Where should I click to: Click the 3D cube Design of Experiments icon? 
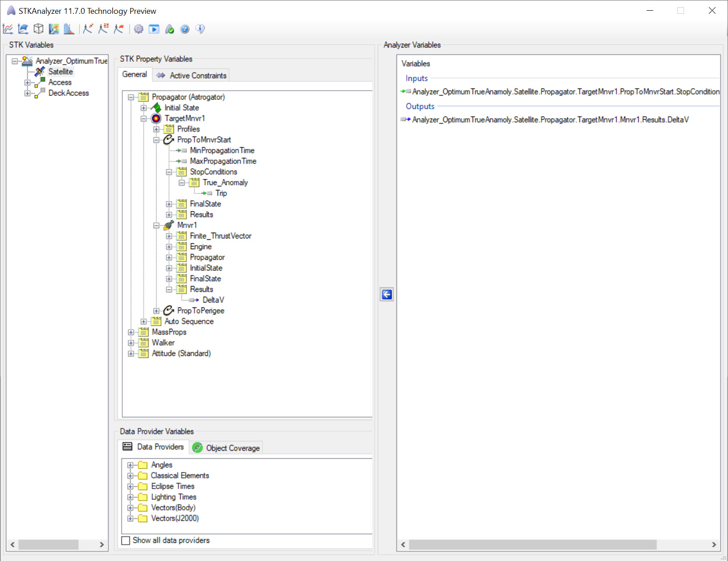point(39,29)
